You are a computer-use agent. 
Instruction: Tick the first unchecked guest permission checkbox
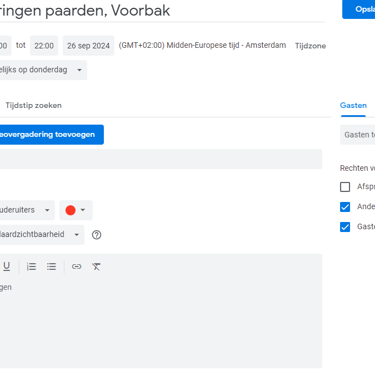(x=345, y=187)
